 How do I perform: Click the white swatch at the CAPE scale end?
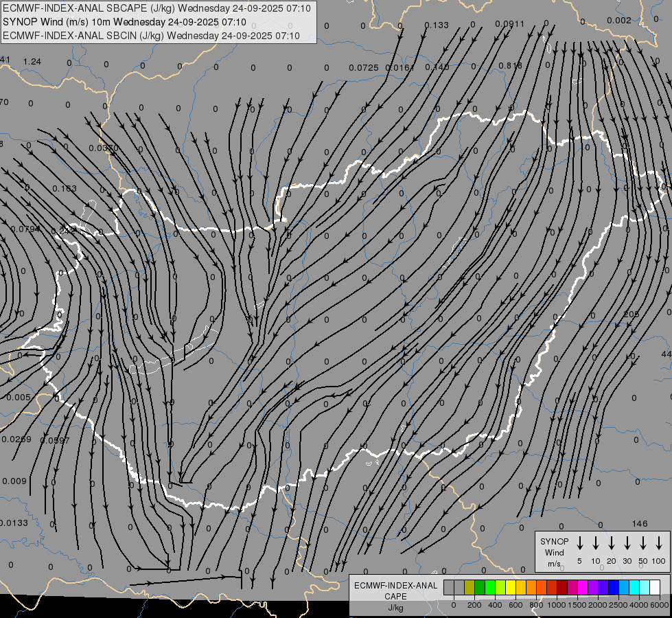coord(655,587)
